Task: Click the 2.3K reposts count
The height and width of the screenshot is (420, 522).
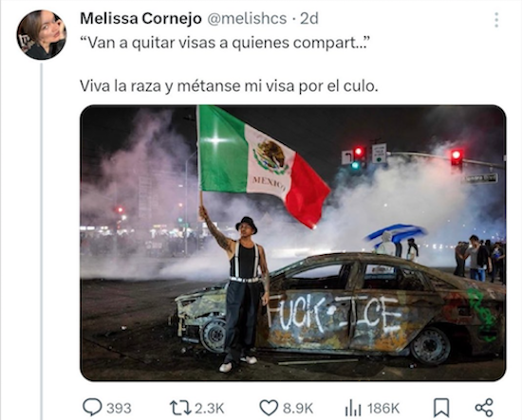Action: click(210, 409)
